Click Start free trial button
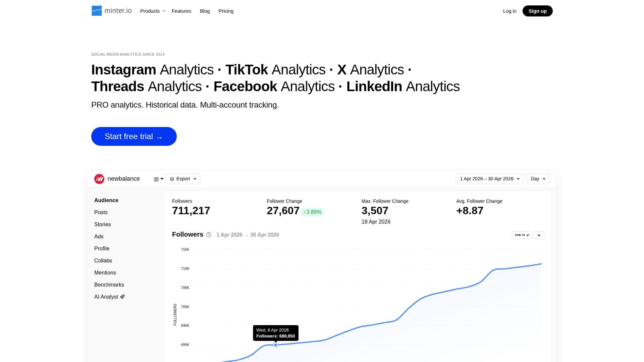This screenshot has height=362, width=644. pyautogui.click(x=134, y=136)
